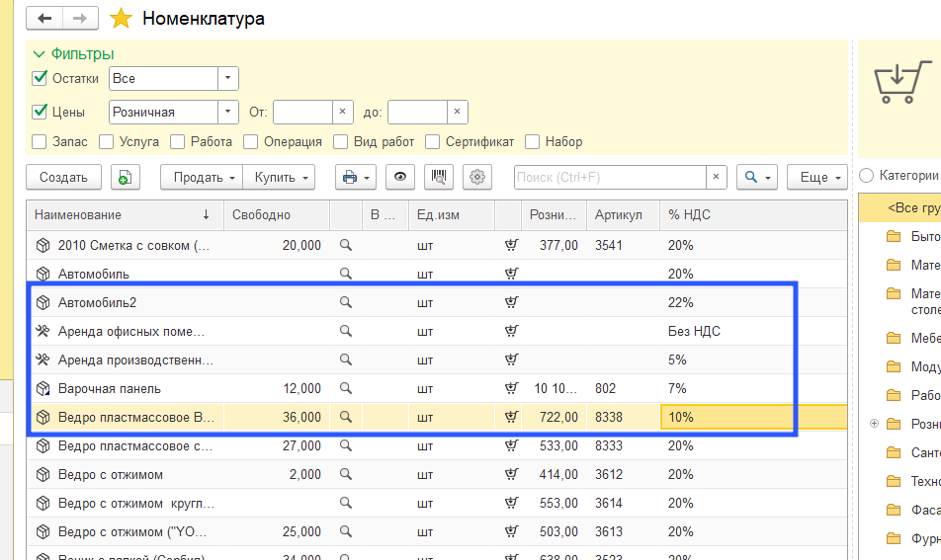Click tools icon of Аренда офисных поме… row

(43, 331)
